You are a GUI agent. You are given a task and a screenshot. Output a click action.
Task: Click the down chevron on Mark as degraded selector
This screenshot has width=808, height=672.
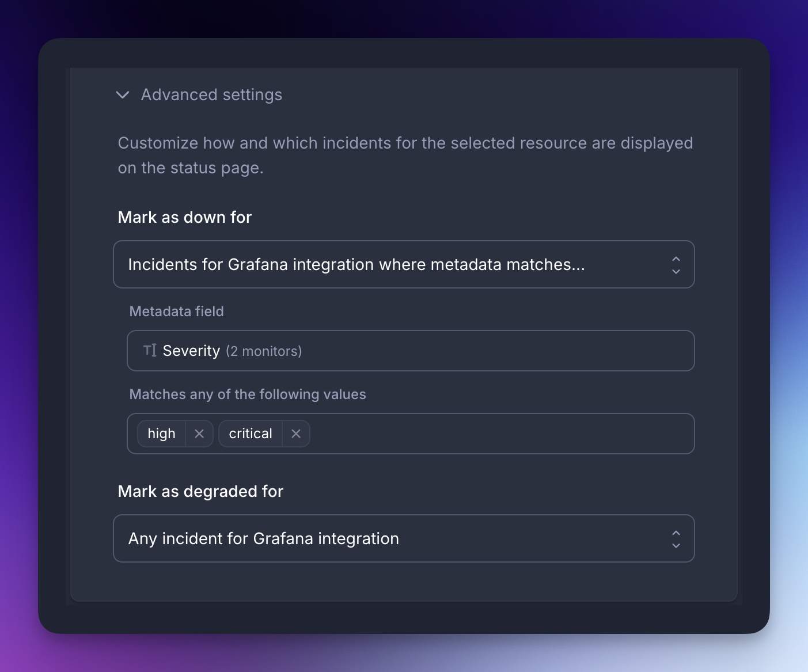click(x=676, y=544)
